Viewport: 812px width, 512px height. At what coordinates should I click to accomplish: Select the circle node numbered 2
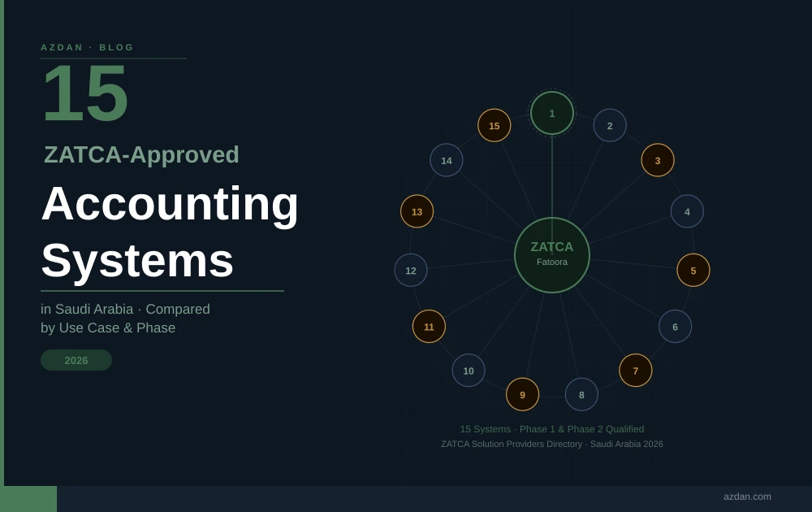[610, 125]
